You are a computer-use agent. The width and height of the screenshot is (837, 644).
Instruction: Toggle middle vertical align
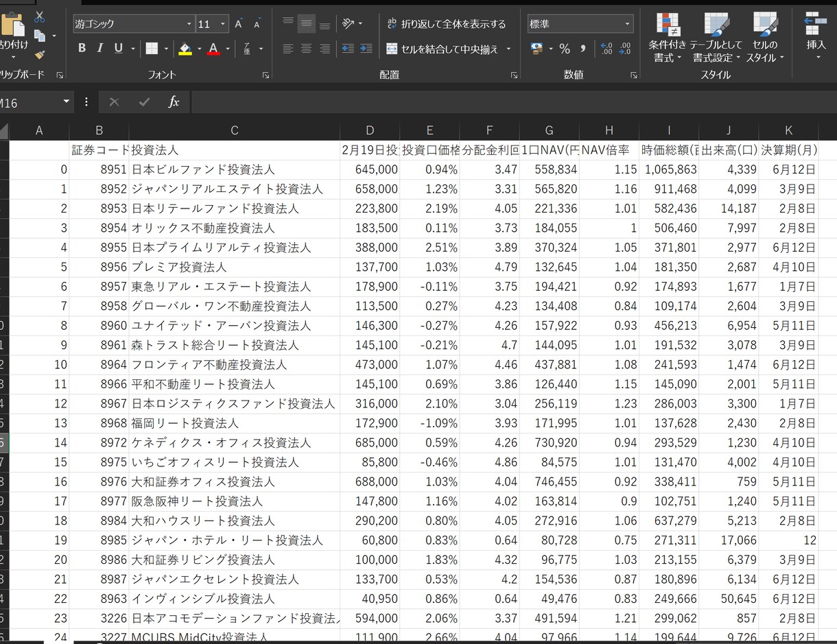point(306,24)
